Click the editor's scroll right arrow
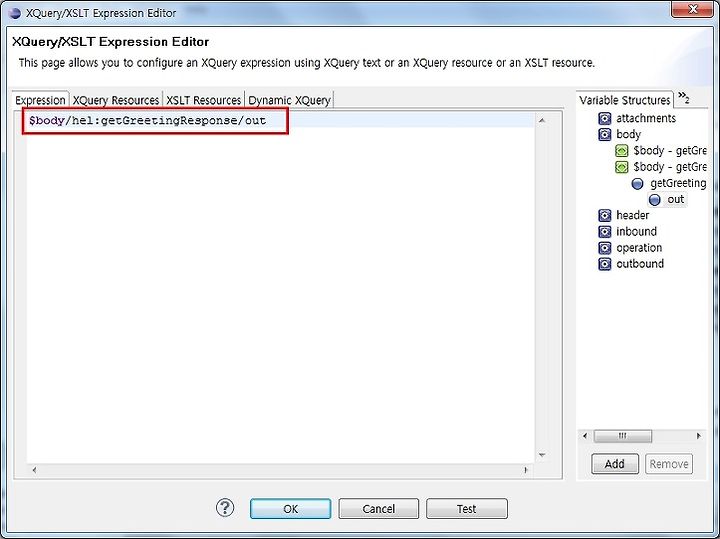The width and height of the screenshot is (720, 539). [526, 470]
